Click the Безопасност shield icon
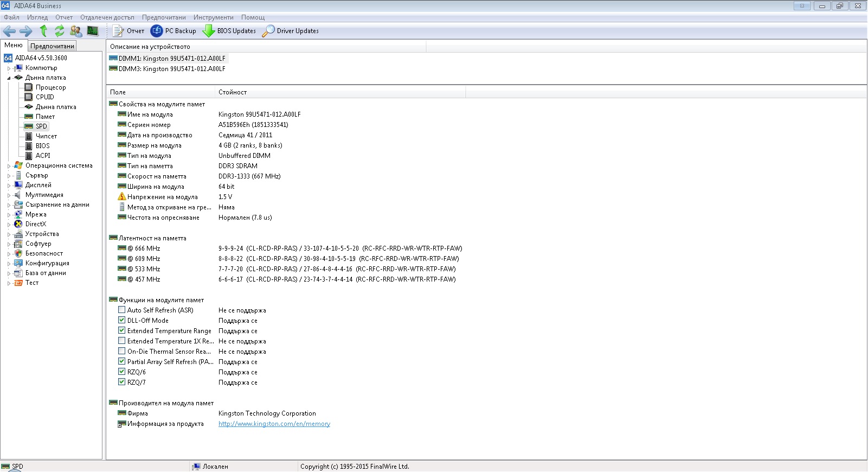Screen dimensions: 868x472 18,253
